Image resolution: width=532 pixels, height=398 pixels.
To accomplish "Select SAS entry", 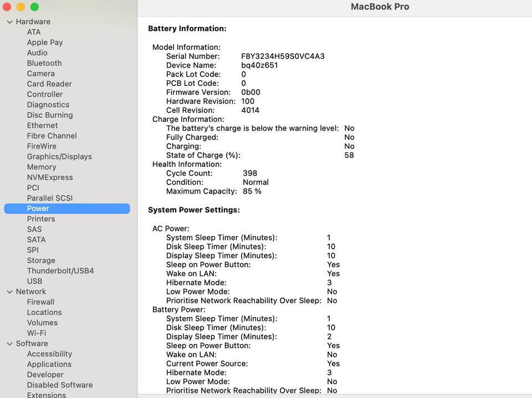I will click(34, 229).
